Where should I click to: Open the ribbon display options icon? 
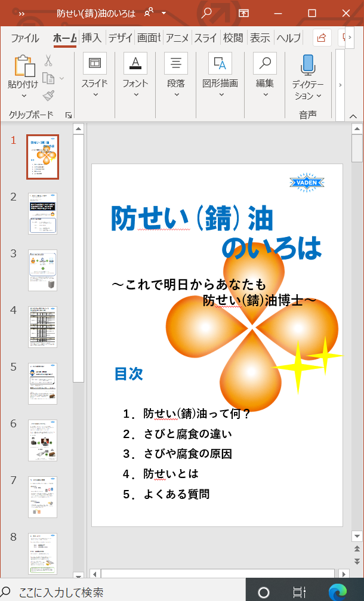[243, 13]
